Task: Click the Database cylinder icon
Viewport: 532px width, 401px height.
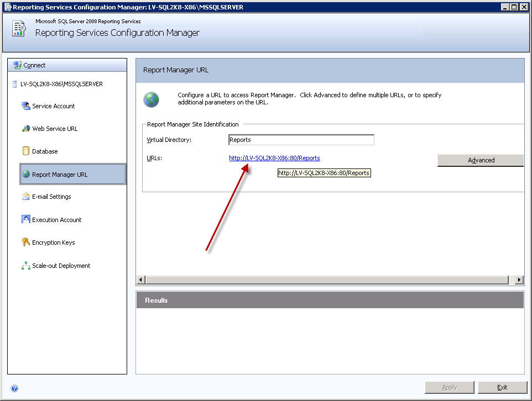Action: 25,151
